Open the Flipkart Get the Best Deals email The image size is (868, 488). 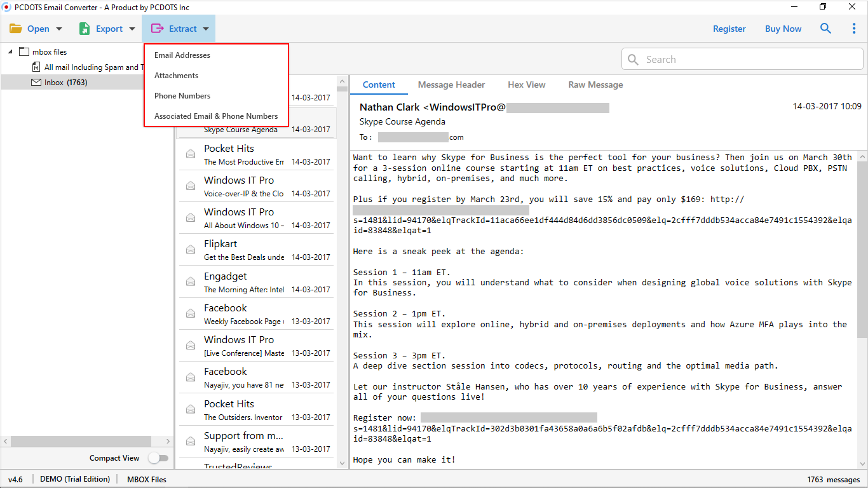click(x=256, y=250)
